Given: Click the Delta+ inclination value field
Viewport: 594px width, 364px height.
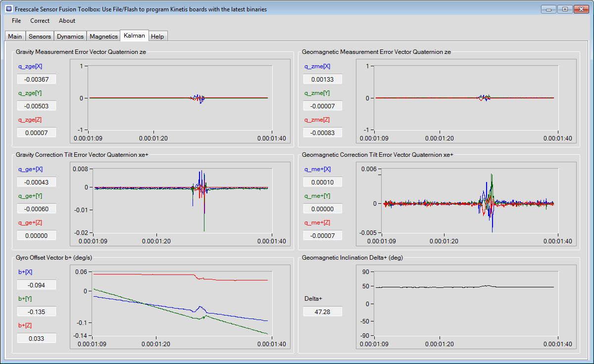Looking at the screenshot, I should tap(323, 312).
